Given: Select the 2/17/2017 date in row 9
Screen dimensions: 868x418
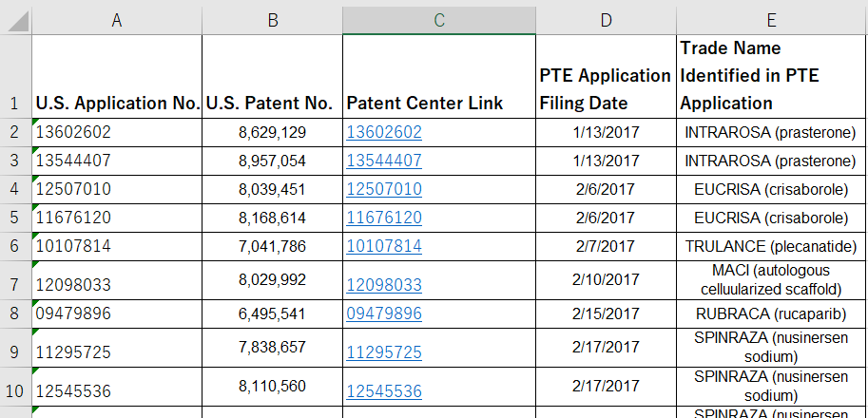Looking at the screenshot, I should tap(607, 348).
